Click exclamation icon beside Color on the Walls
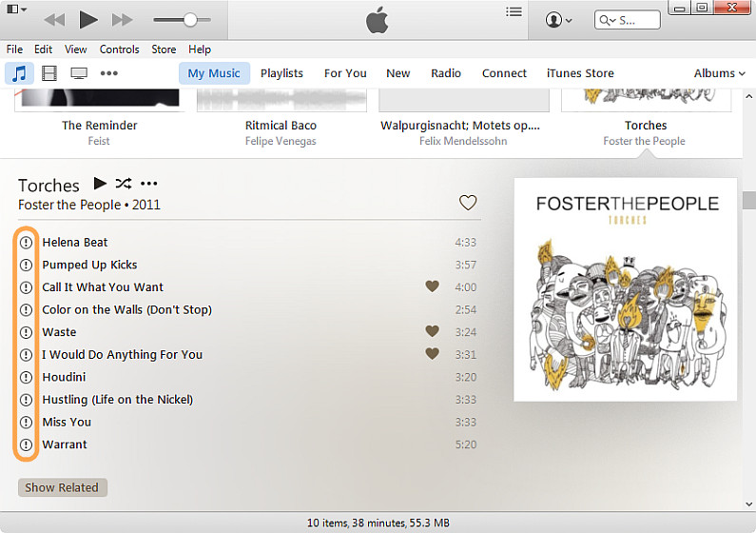756x533 pixels. 26,309
